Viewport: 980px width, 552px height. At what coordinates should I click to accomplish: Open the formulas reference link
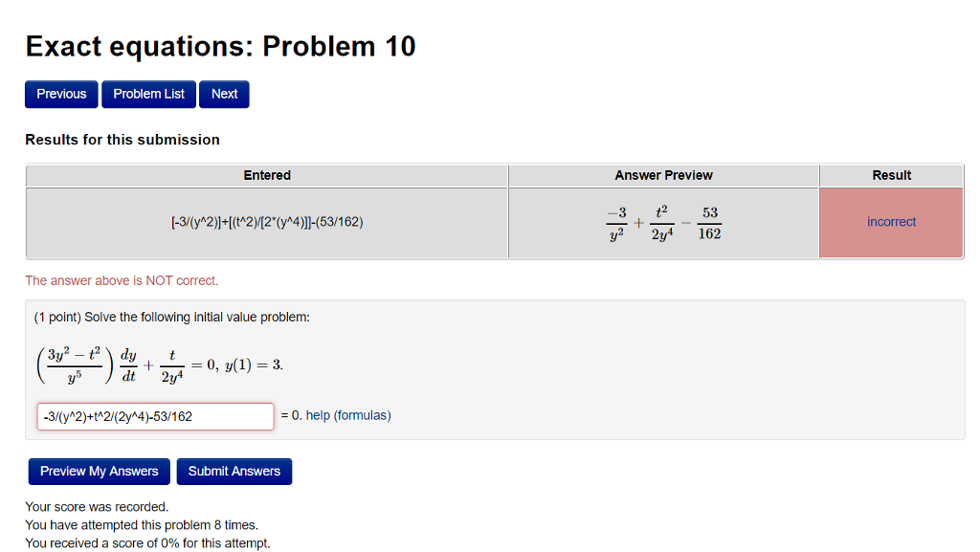coord(358,415)
